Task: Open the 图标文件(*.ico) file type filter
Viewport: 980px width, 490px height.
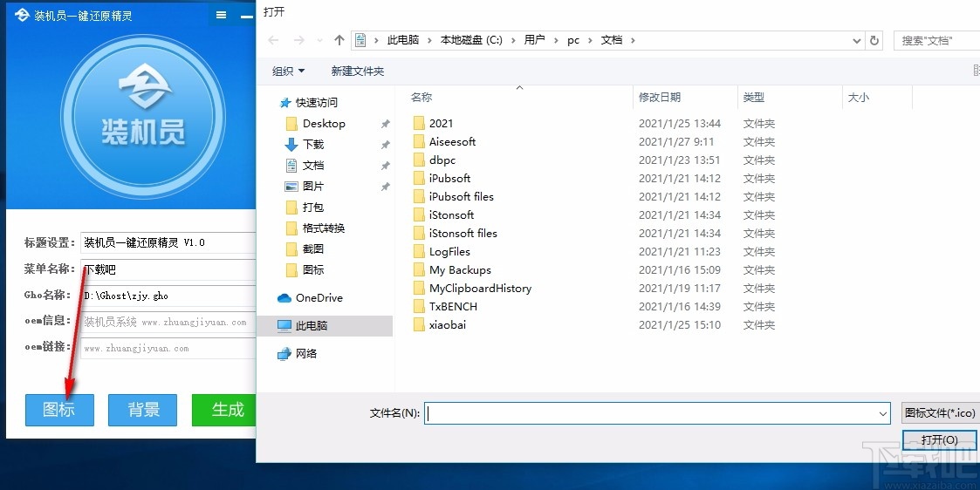Action: [x=940, y=413]
